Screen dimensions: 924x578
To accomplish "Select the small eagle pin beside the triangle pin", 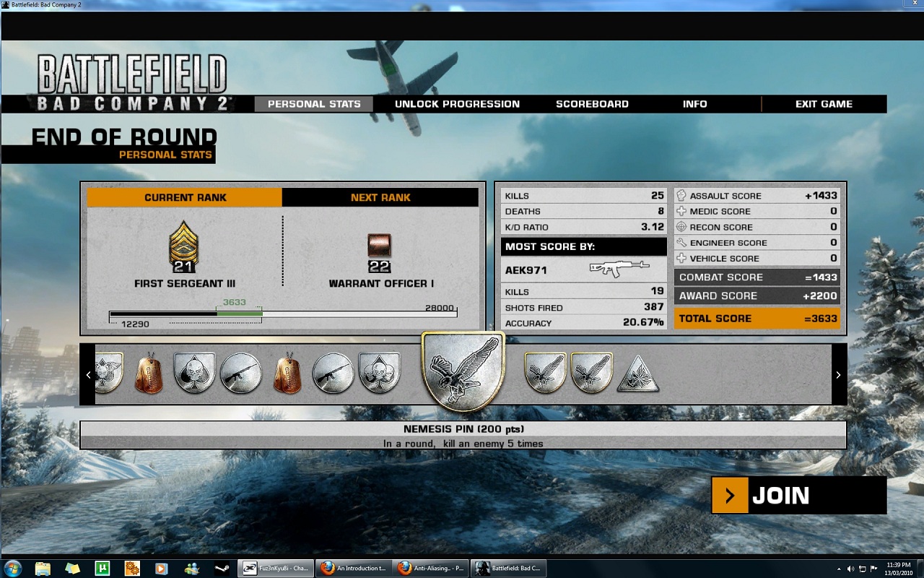I will 592,373.
